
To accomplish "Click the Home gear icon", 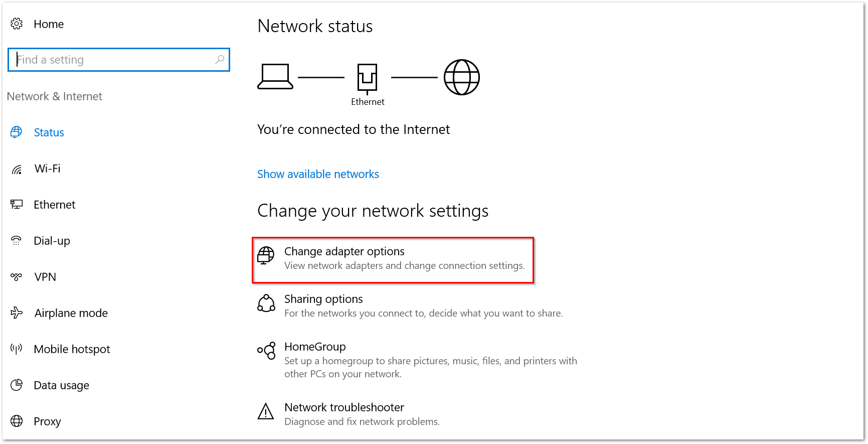I will pos(17,24).
